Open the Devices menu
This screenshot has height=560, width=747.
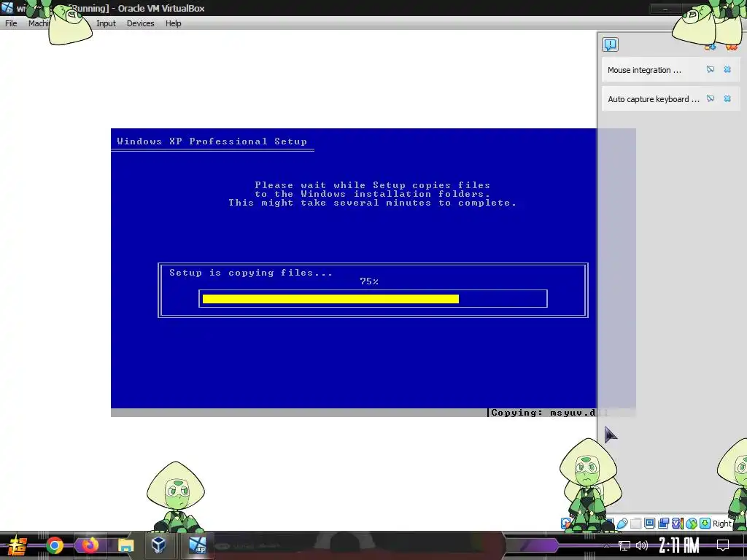(x=141, y=23)
